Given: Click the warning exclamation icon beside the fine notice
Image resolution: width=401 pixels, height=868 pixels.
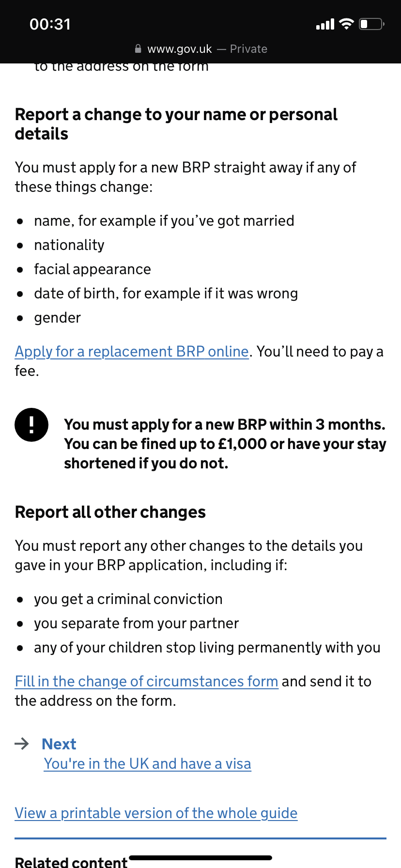Looking at the screenshot, I should point(31,424).
